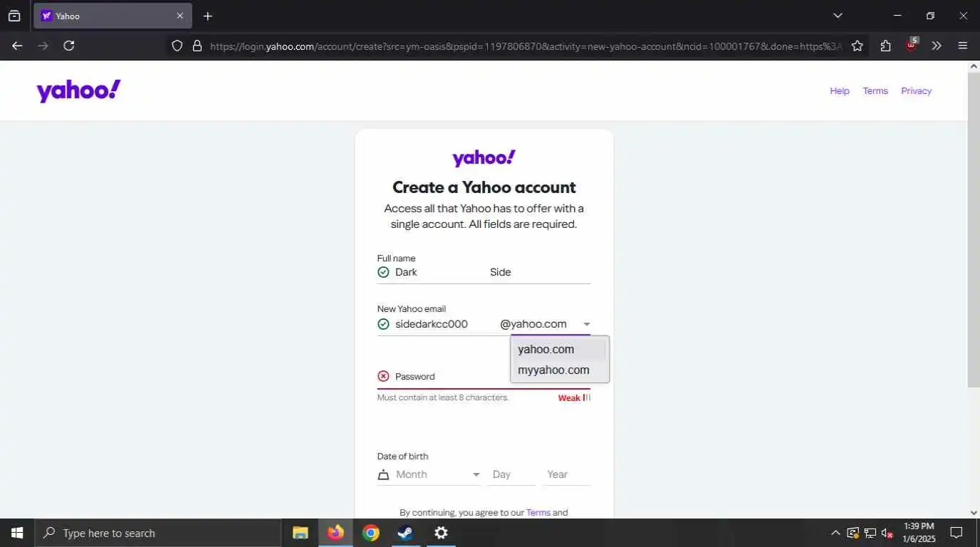The height and width of the screenshot is (547, 980).
Task: Click the URL address bar
Action: pyautogui.click(x=526, y=46)
